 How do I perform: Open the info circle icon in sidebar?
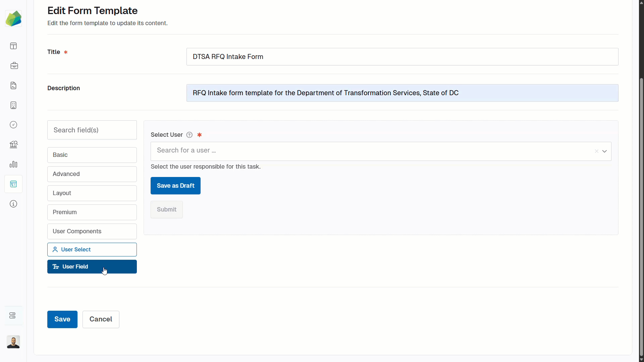tap(13, 204)
